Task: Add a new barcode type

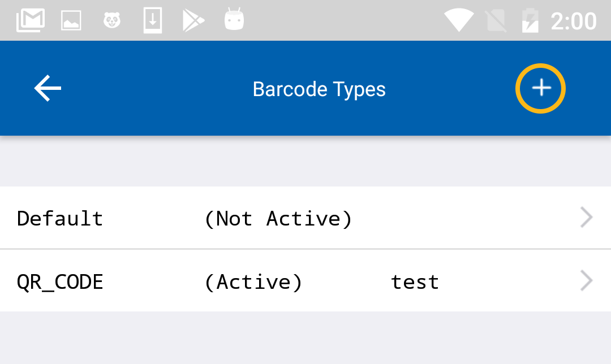Action: [x=540, y=88]
